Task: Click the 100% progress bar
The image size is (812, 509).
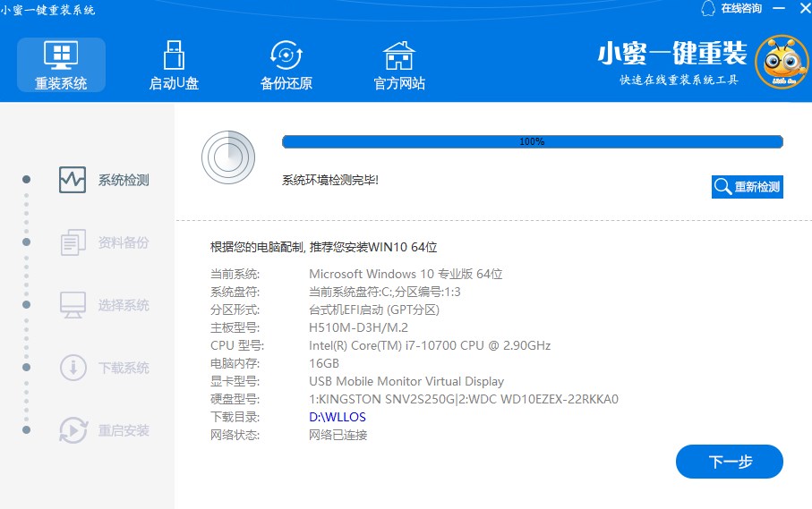Action: coord(533,141)
